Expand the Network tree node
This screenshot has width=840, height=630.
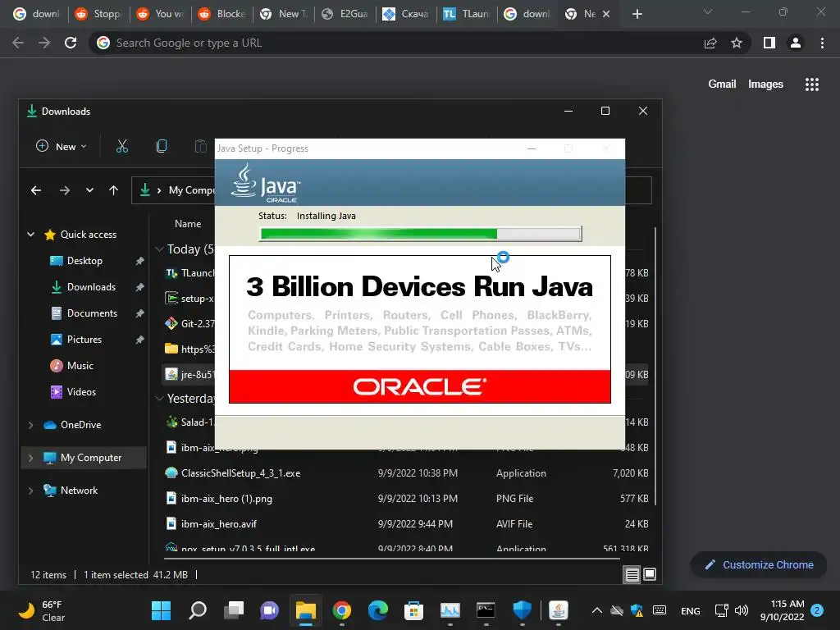[31, 491]
